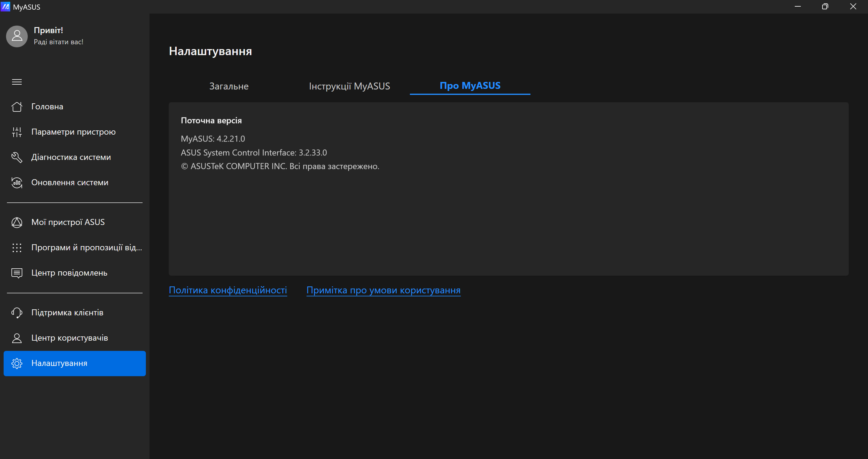Click the user profile avatar
The image size is (868, 459).
tap(17, 36)
